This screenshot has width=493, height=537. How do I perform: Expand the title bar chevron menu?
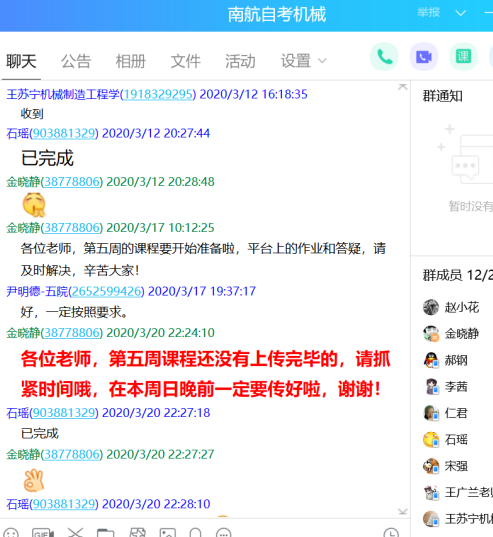460,13
